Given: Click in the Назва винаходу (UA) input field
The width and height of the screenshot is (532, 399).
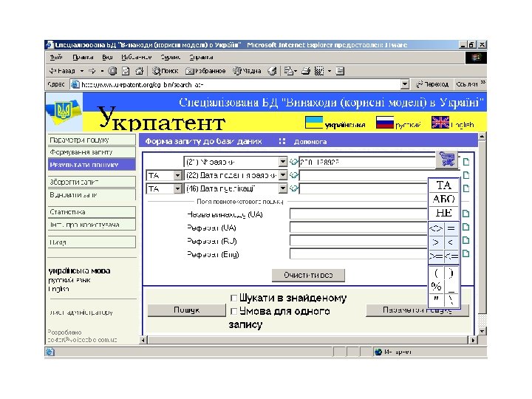Looking at the screenshot, I should point(358,214).
